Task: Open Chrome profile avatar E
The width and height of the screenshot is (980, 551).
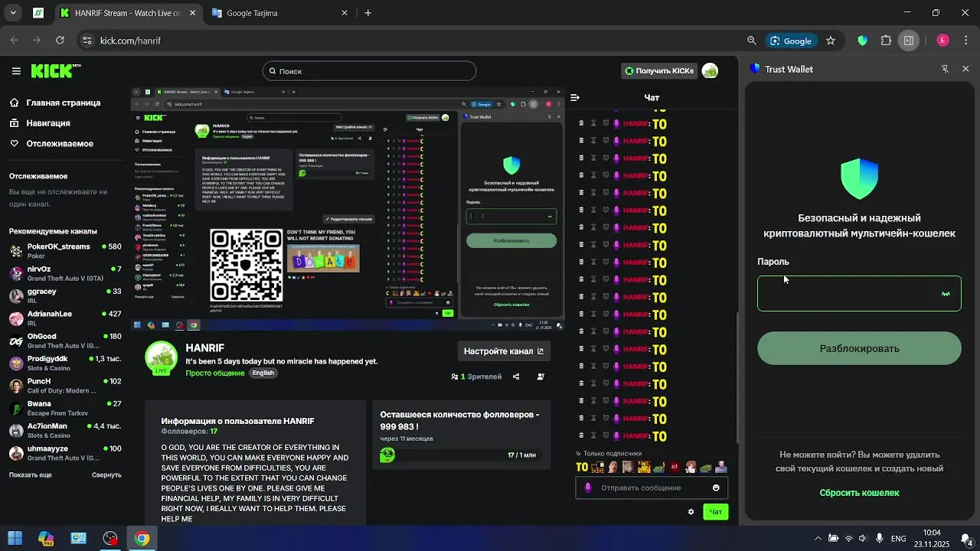Action: click(x=942, y=41)
